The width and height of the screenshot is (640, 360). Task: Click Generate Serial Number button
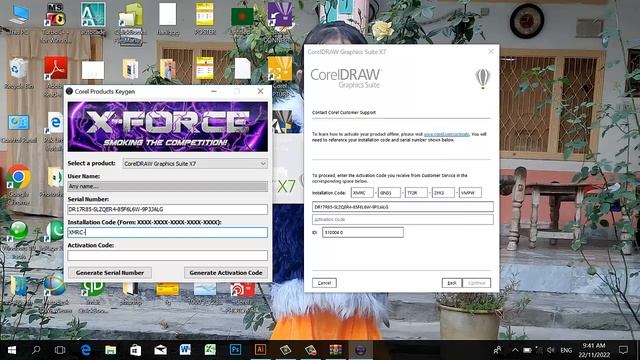click(x=110, y=273)
